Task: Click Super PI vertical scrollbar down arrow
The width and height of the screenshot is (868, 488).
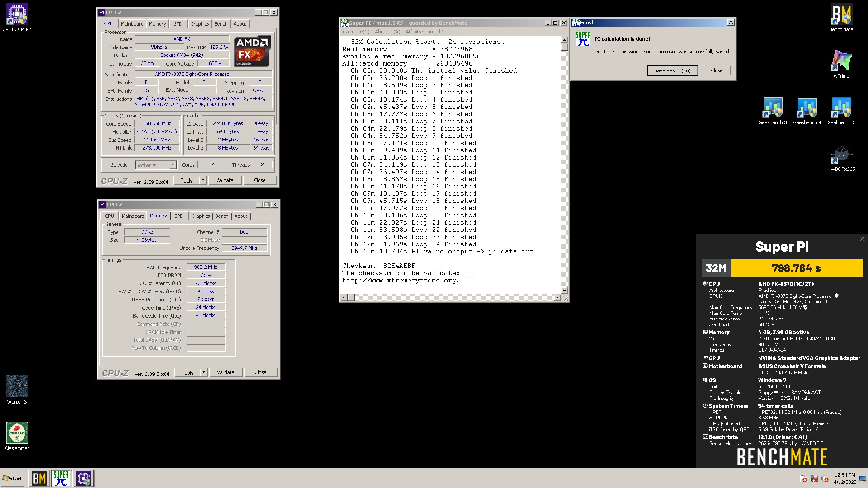Action: click(x=564, y=290)
